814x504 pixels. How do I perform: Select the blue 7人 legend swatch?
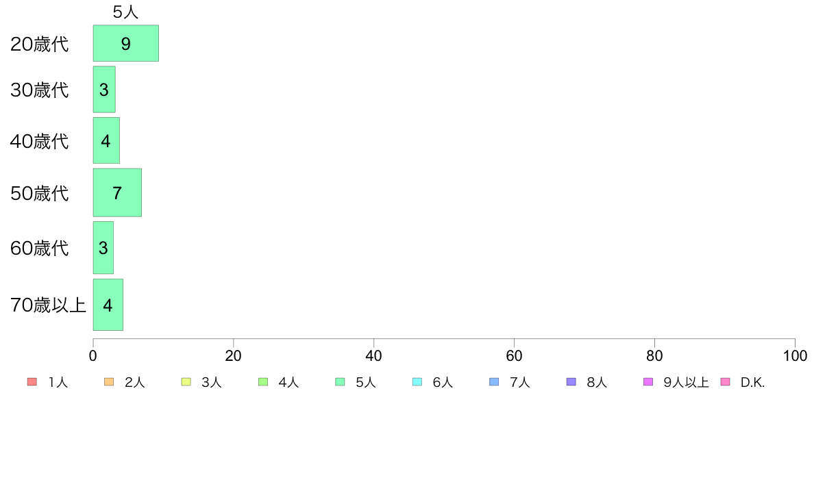coord(494,382)
